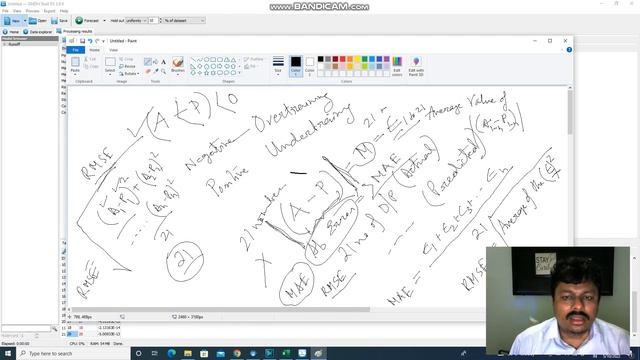This screenshot has height=360, width=640.
Task: Open the Hold out 'uniformly' combo box
Action: [136, 20]
